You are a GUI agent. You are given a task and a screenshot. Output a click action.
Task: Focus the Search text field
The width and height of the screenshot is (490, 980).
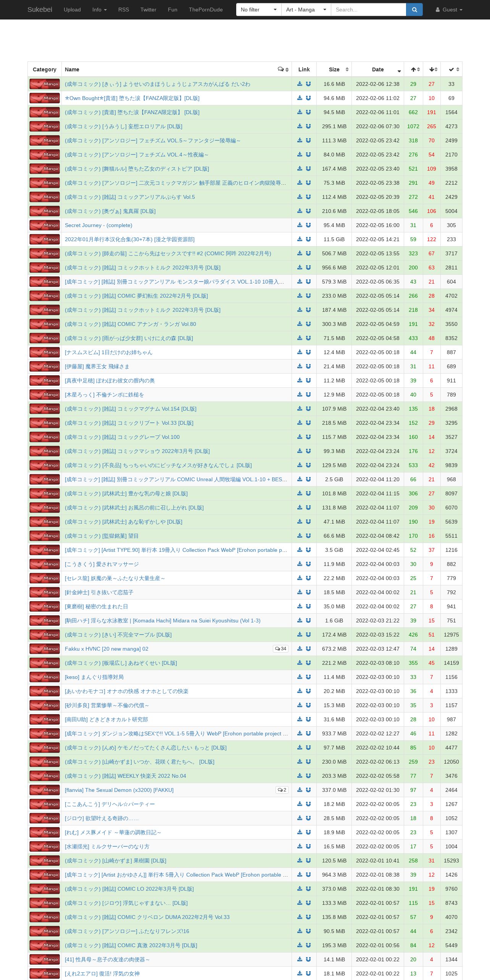pos(369,10)
